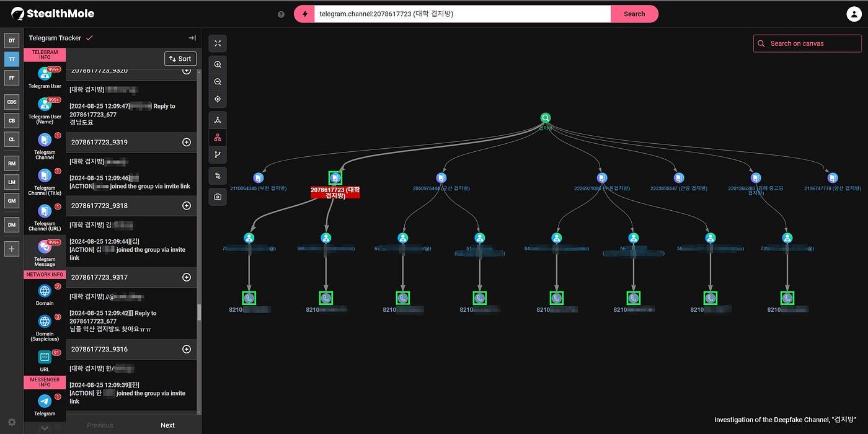Add a new module with plus button
Screen dimensions: 868x434
coord(12,249)
